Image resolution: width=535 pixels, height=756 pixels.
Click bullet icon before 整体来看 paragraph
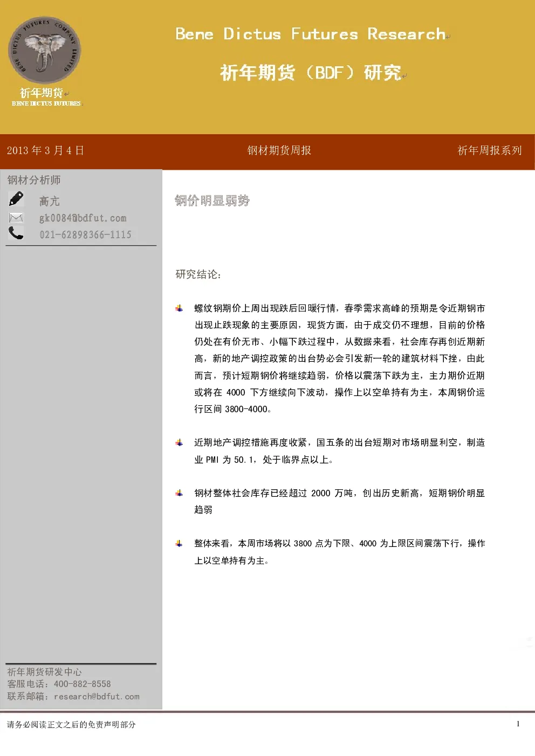tap(179, 543)
